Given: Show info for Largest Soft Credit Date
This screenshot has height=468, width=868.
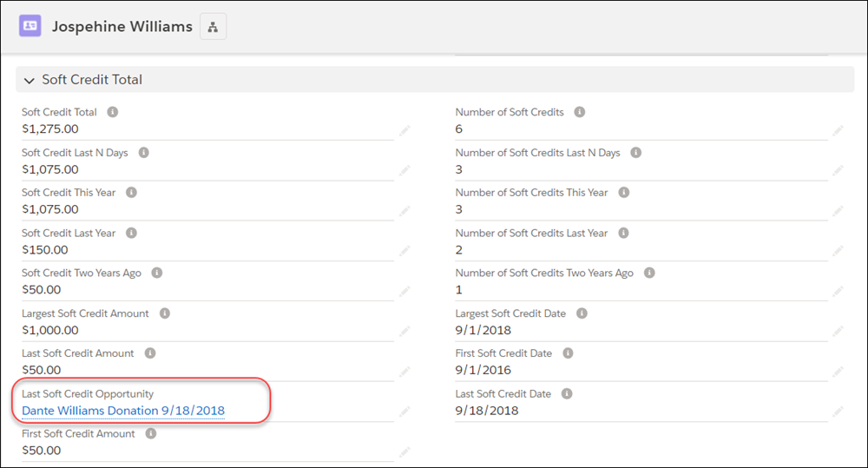Looking at the screenshot, I should (x=582, y=313).
